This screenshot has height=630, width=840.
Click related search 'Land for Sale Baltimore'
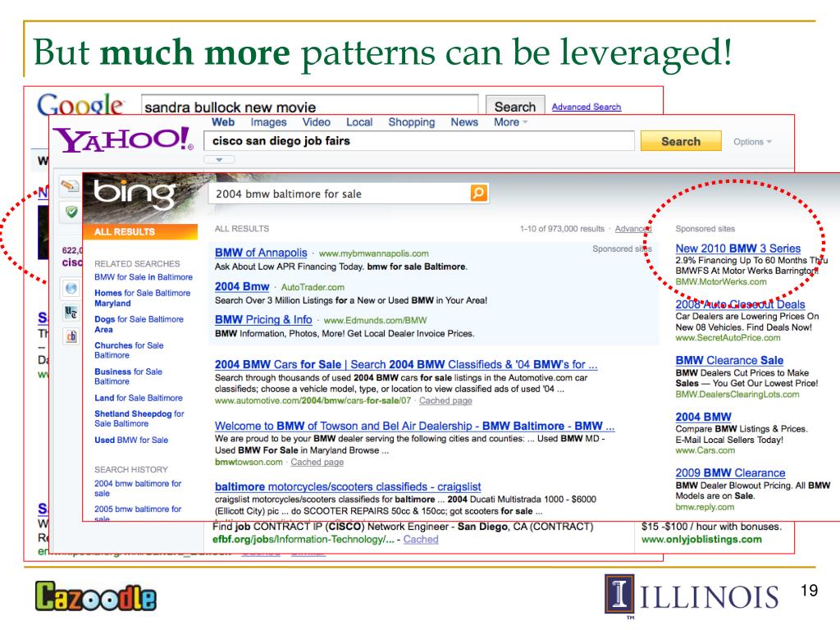(139, 398)
